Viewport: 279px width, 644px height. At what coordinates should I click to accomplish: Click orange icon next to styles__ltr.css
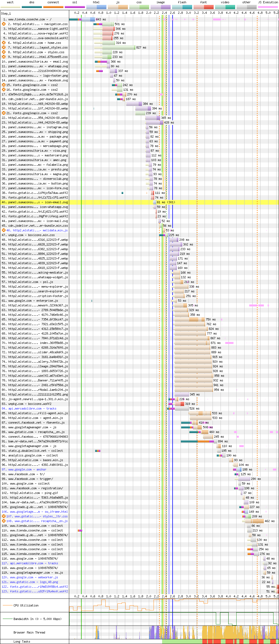point(4,516)
